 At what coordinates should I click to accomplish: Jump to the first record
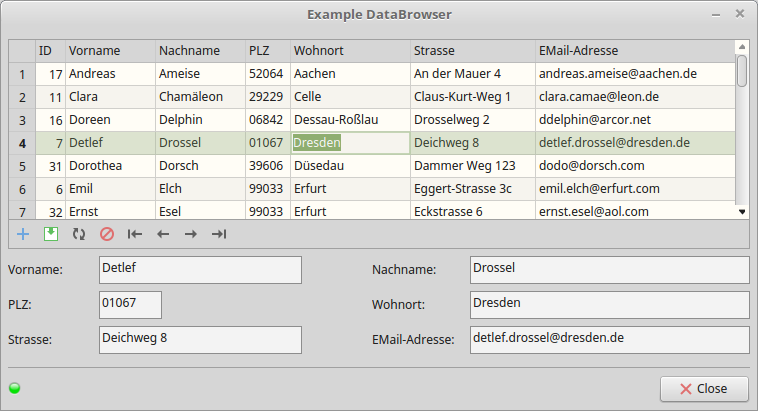coord(135,234)
